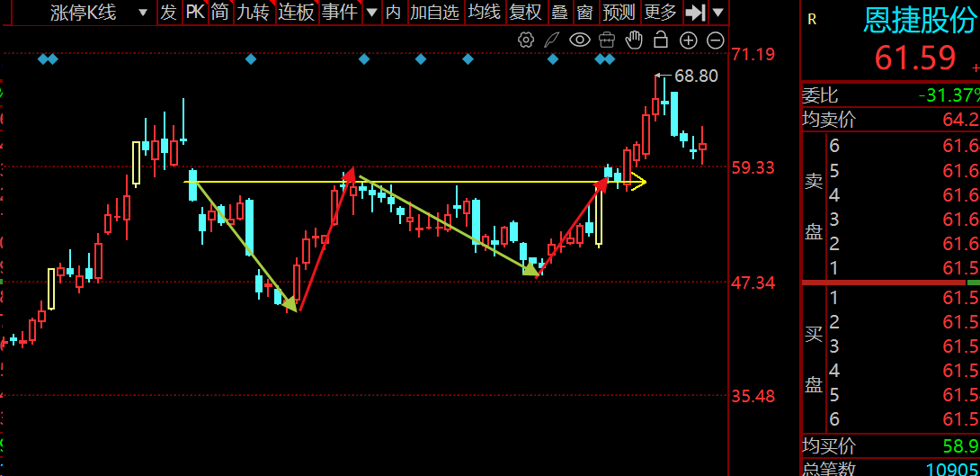The height and width of the screenshot is (476, 980).
Task: Expand the 涨停K线 dropdown
Action: tap(142, 13)
